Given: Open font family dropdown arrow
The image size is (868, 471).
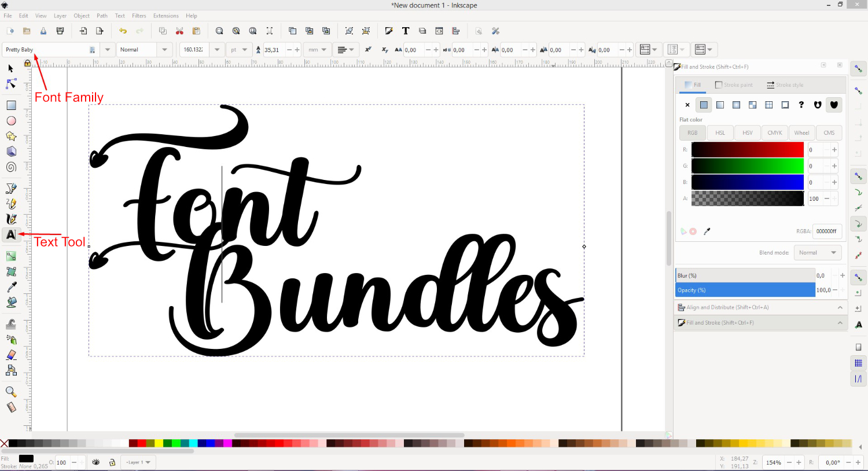Looking at the screenshot, I should pyautogui.click(x=108, y=50).
